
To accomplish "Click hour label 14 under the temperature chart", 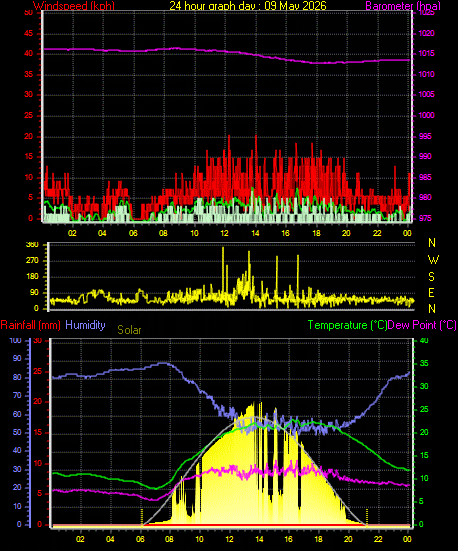I will tap(259, 539).
